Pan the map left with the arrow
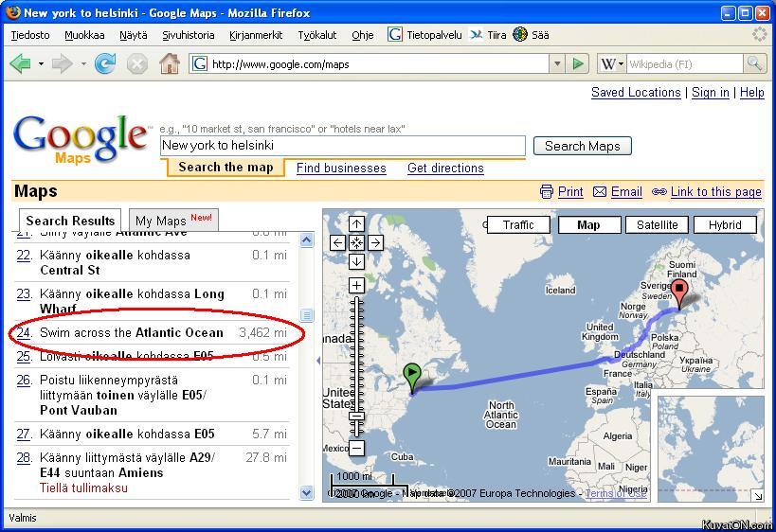 (337, 242)
